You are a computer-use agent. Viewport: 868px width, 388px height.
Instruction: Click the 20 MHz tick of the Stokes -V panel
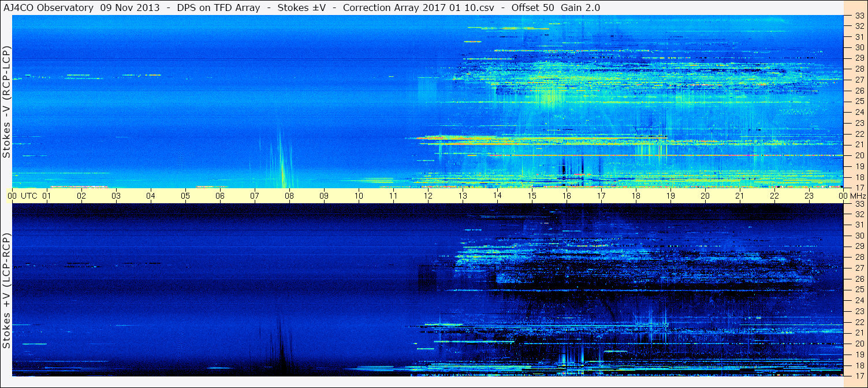point(859,155)
